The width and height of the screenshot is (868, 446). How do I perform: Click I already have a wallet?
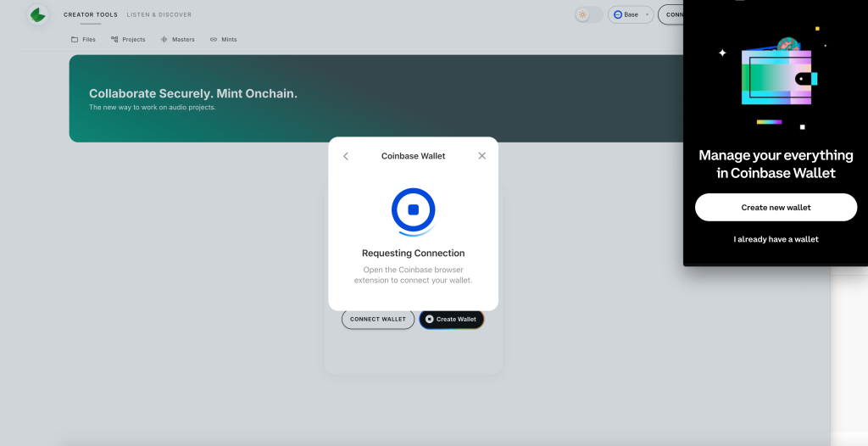(776, 239)
